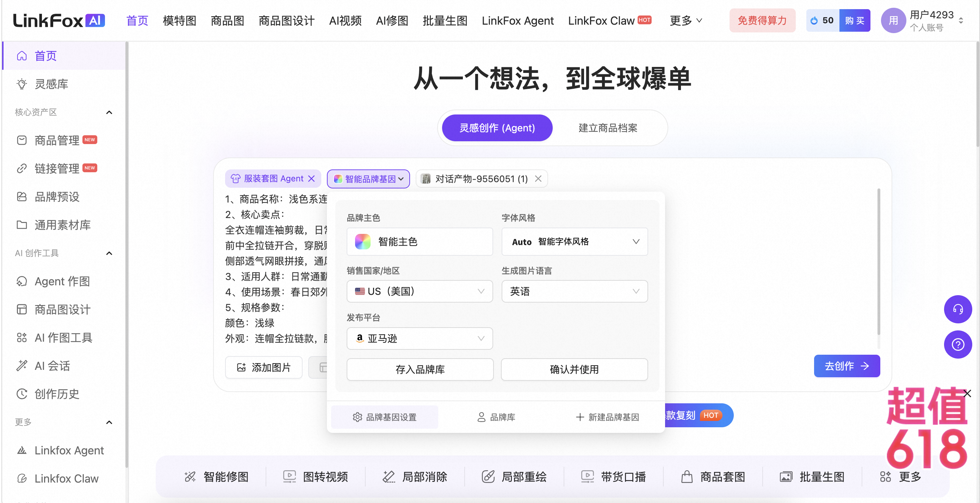The height and width of the screenshot is (503, 980).
Task: Click the help question-mark button
Action: tap(957, 345)
